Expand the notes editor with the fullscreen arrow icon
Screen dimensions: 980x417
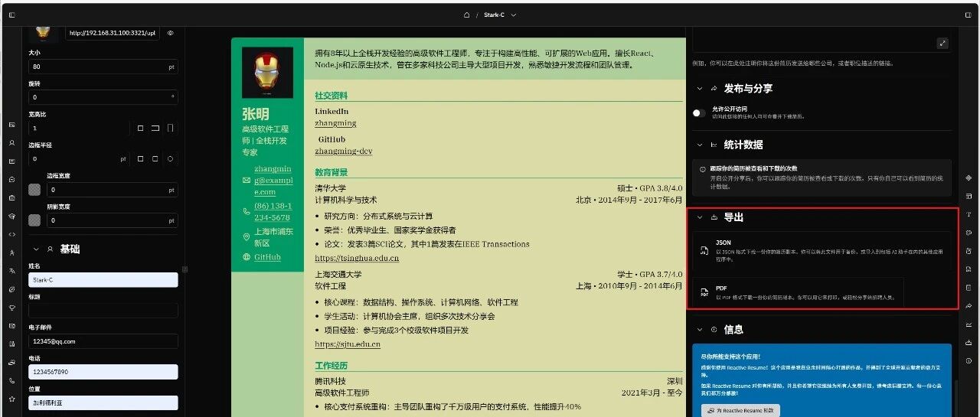(942, 44)
